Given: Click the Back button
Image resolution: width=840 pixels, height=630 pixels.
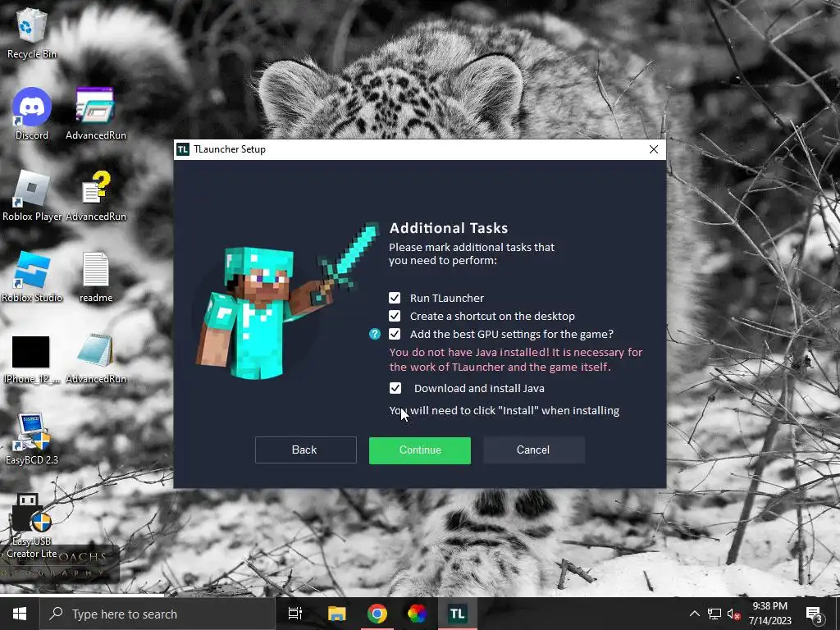Looking at the screenshot, I should (x=305, y=450).
